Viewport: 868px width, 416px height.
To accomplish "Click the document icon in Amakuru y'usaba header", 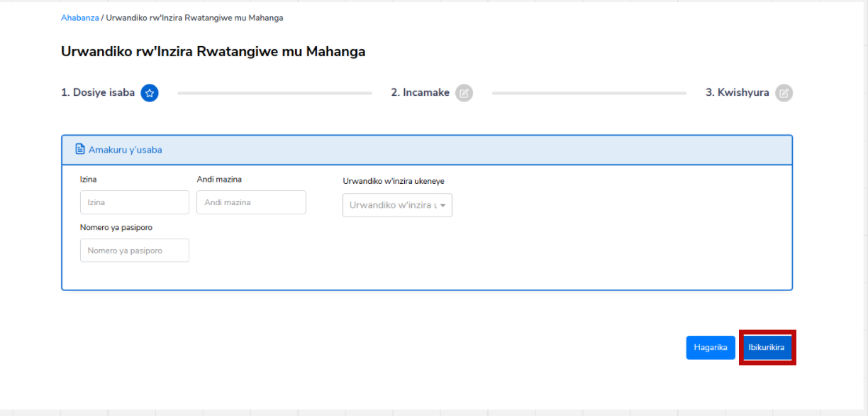I will (x=80, y=150).
